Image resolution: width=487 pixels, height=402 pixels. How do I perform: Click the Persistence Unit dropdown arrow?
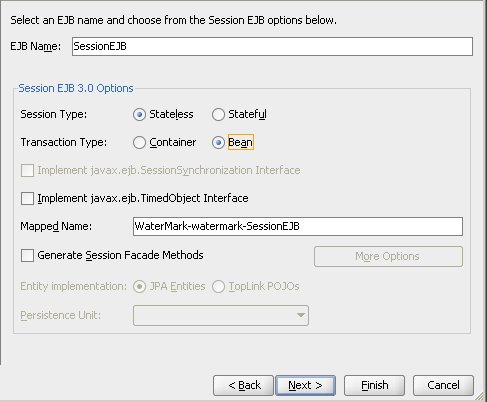(301, 315)
